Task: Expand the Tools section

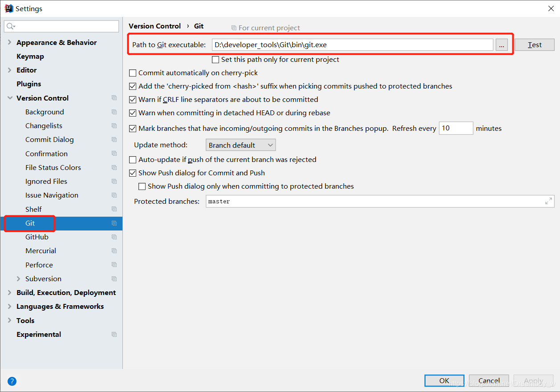Action: [x=10, y=320]
